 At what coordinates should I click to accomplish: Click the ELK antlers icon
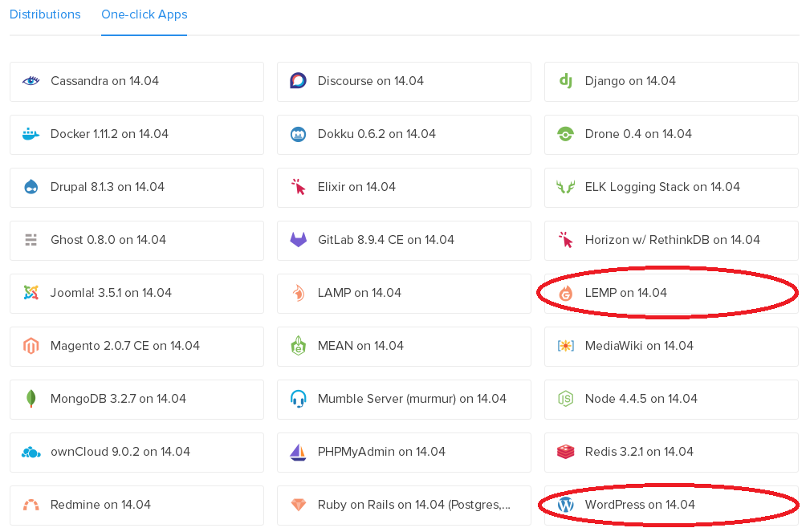click(x=566, y=187)
